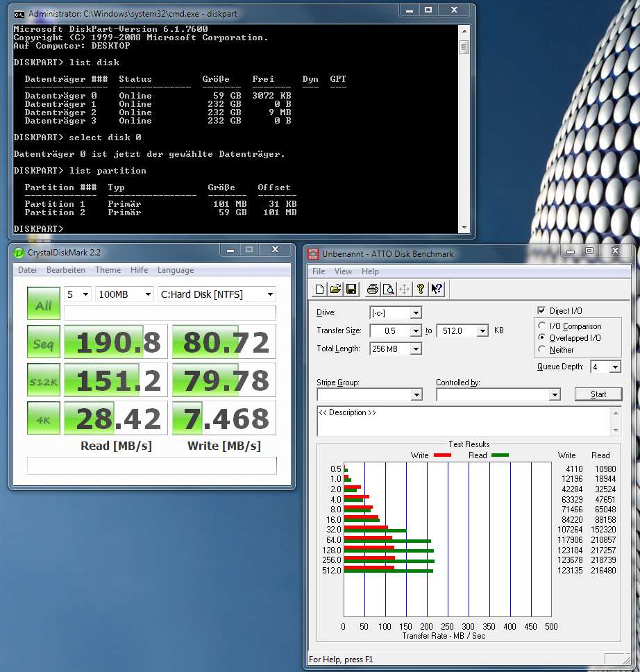Viewport: 640px width, 672px height.
Task: Click the 4K test button
Action: coord(44,418)
